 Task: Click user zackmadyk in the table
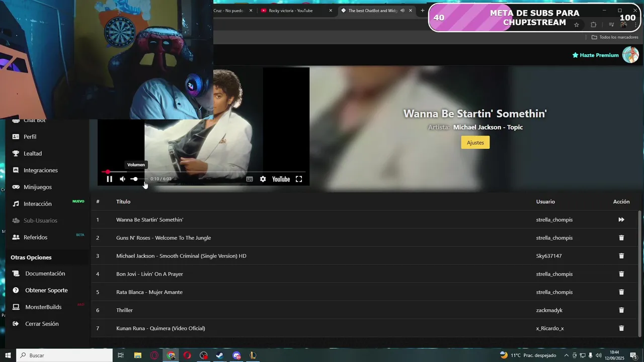549,310
